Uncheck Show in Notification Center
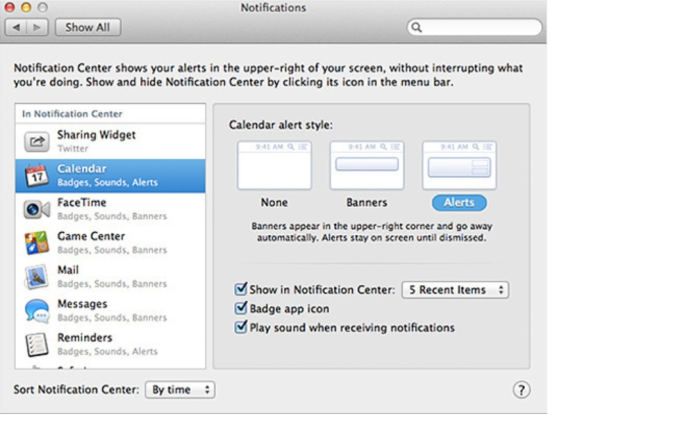700x438 pixels. tap(241, 289)
